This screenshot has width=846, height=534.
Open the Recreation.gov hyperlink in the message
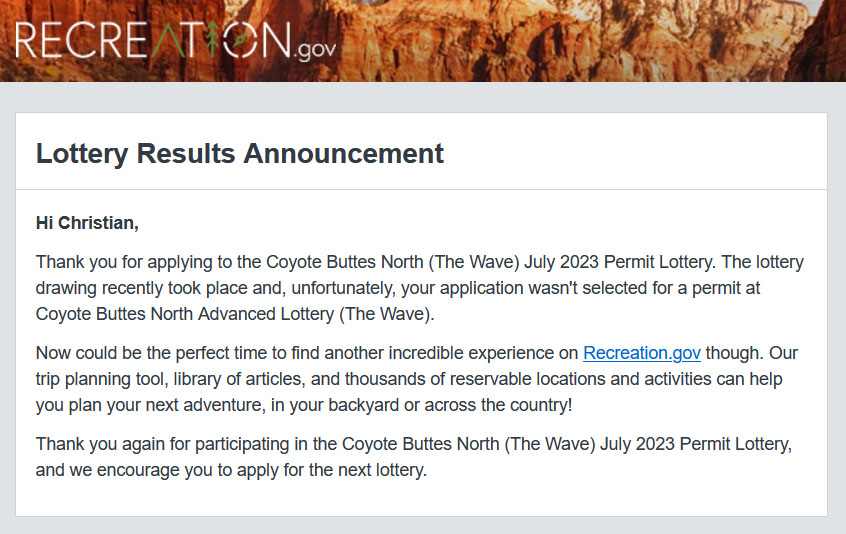coord(642,353)
